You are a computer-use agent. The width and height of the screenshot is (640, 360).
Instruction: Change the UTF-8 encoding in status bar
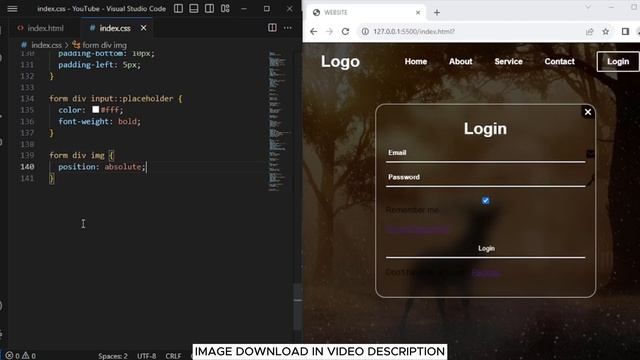[146, 356]
